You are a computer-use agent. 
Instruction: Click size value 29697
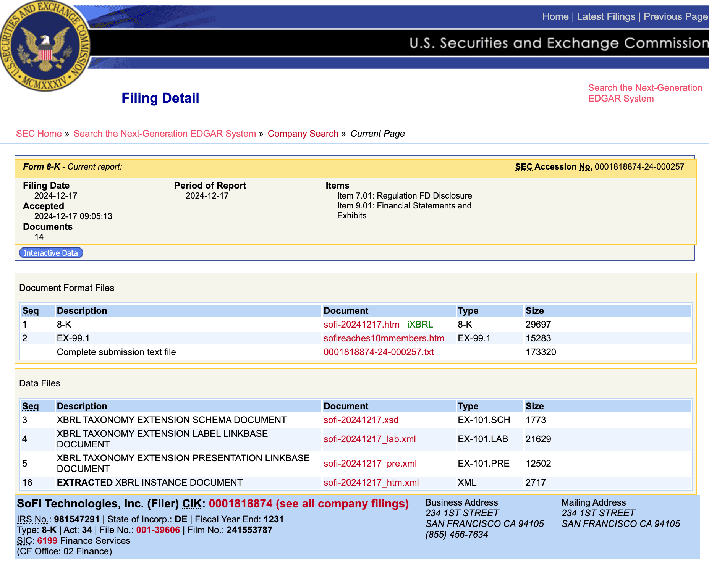(x=538, y=325)
